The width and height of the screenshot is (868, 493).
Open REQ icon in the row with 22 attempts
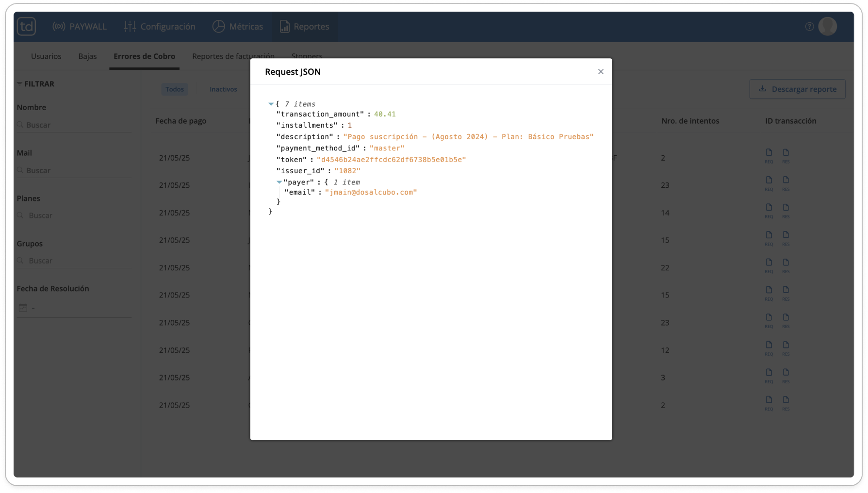(x=769, y=266)
